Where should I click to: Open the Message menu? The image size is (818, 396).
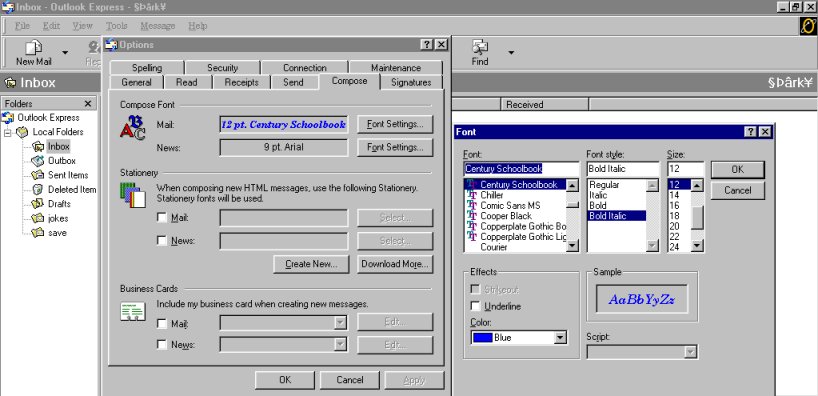coord(158,26)
